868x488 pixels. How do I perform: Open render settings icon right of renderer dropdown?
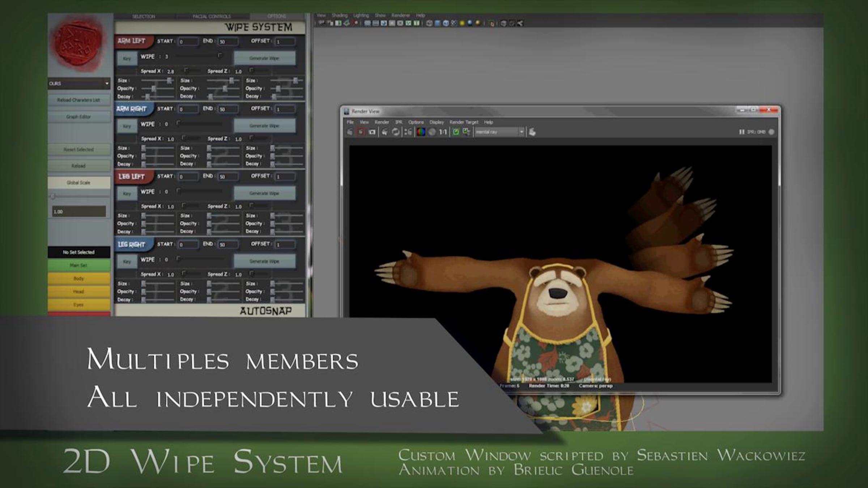click(x=532, y=132)
